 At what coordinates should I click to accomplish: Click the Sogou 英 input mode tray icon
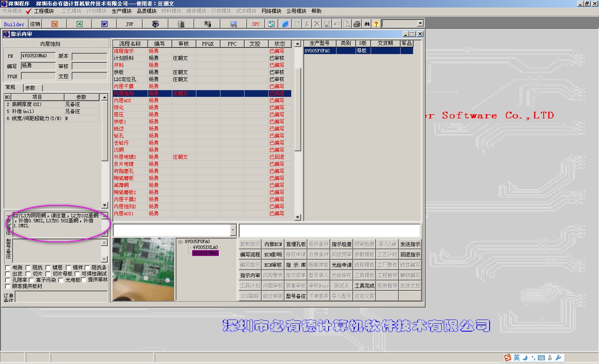[516, 357]
